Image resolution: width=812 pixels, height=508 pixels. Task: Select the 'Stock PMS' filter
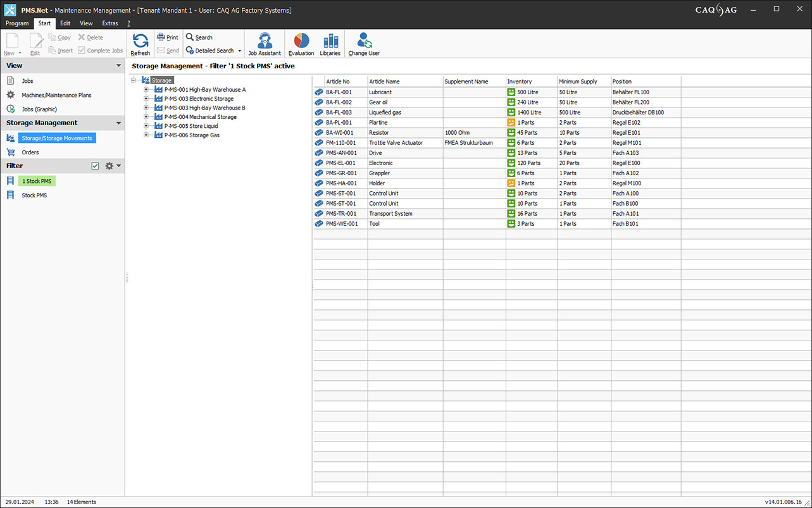34,195
